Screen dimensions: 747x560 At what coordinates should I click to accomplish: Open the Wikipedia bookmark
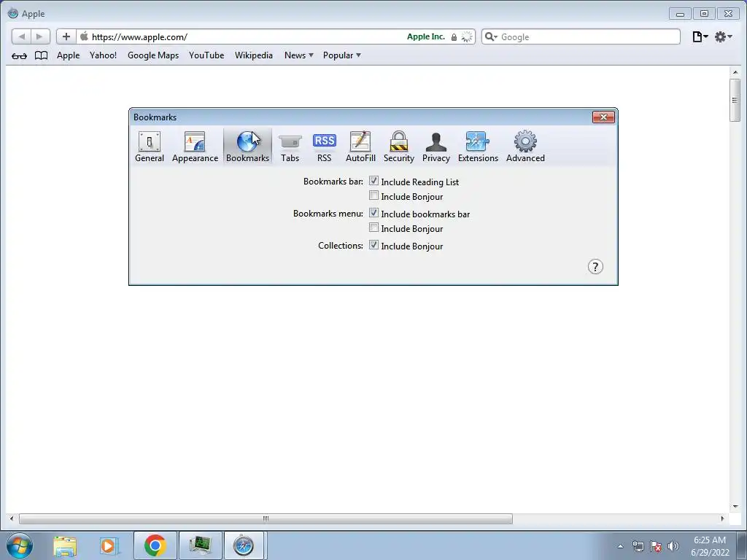pos(253,55)
